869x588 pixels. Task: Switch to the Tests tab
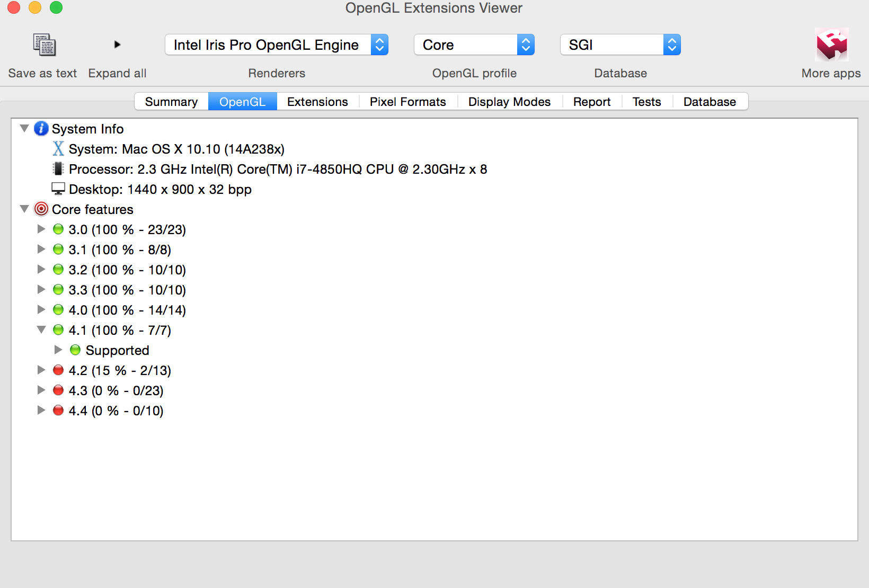pos(647,102)
